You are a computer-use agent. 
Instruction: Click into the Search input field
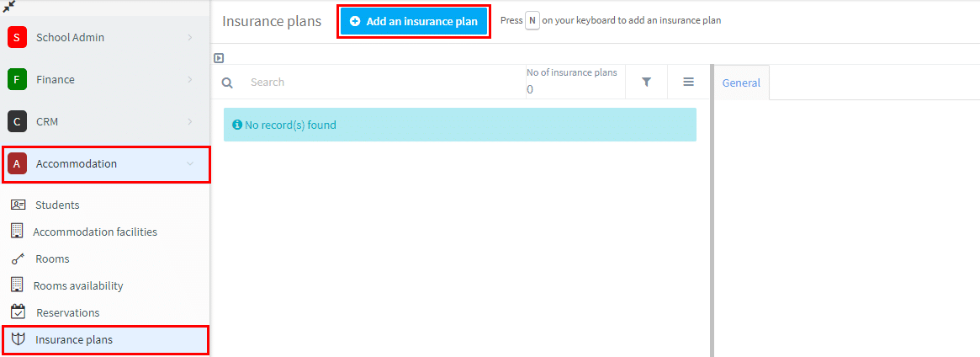coord(384,82)
